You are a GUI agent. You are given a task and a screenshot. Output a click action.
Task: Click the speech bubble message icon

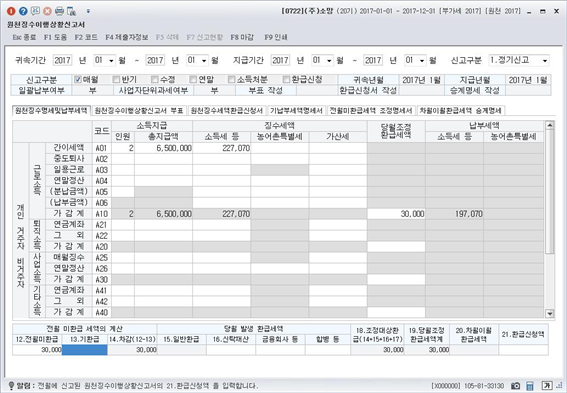[x=35, y=11]
